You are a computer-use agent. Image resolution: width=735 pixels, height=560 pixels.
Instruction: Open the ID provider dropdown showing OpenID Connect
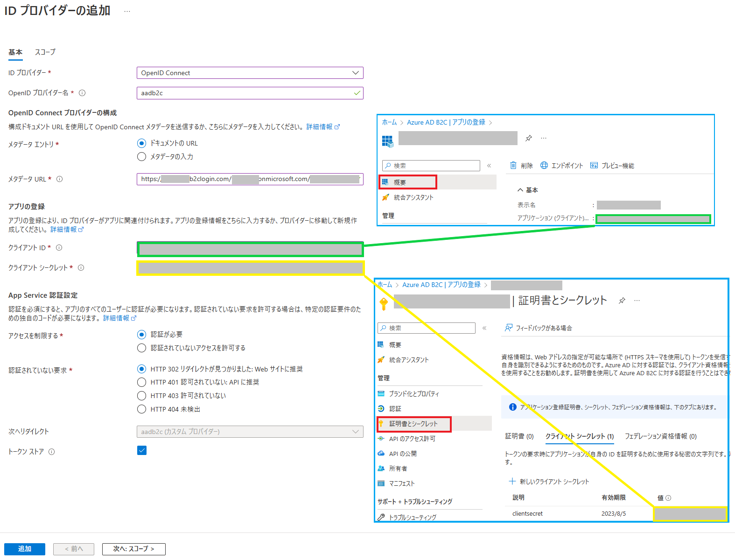click(x=250, y=73)
